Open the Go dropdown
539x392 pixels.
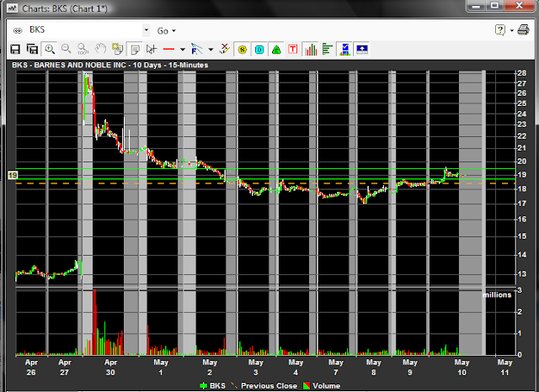click(167, 31)
